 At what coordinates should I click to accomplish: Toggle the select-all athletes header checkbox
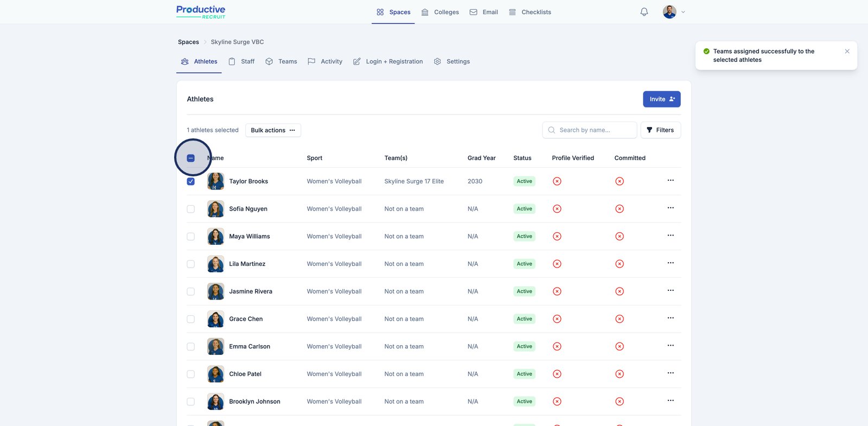pyautogui.click(x=191, y=158)
